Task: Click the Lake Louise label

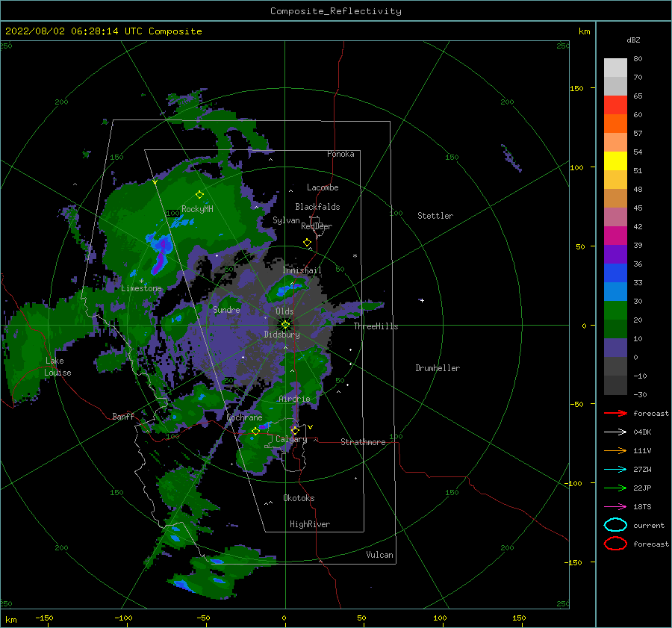Action: (x=57, y=367)
